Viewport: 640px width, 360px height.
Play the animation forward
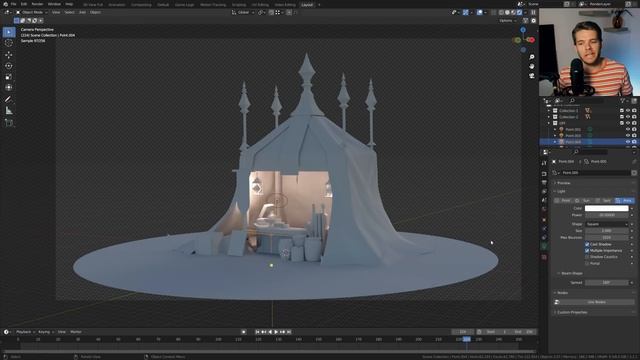click(x=276, y=332)
